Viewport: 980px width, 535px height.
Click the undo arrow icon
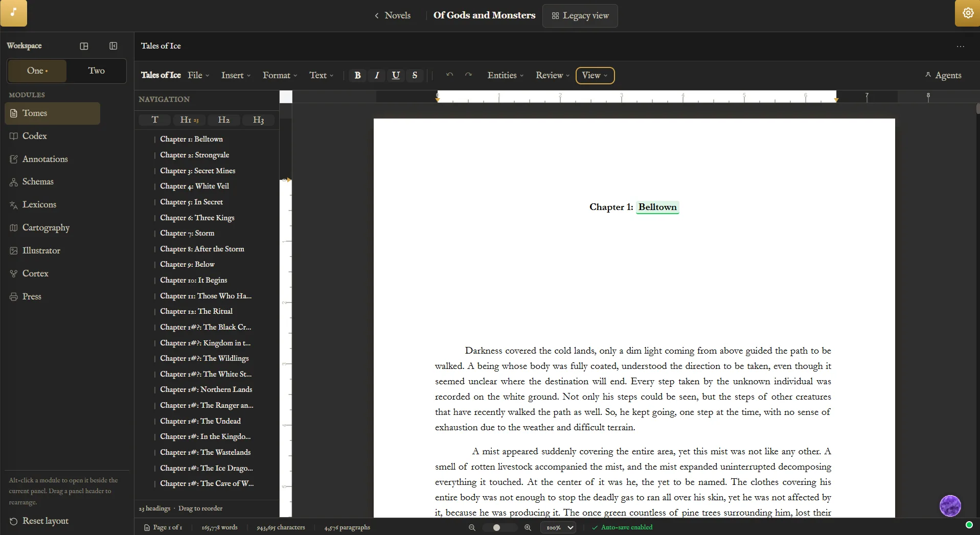[x=449, y=75]
